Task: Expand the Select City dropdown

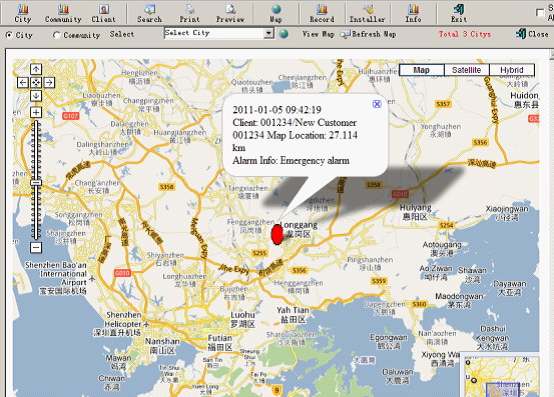Action: [x=269, y=33]
